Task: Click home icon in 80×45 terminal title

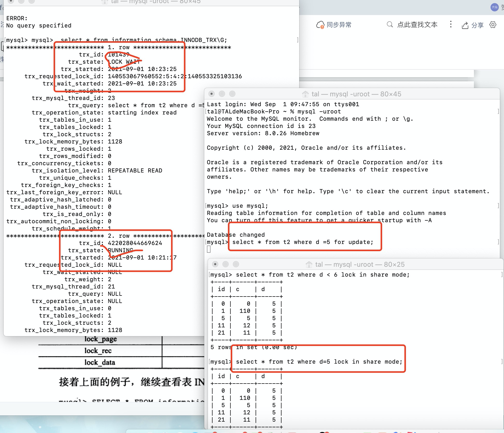Action: tap(305, 94)
